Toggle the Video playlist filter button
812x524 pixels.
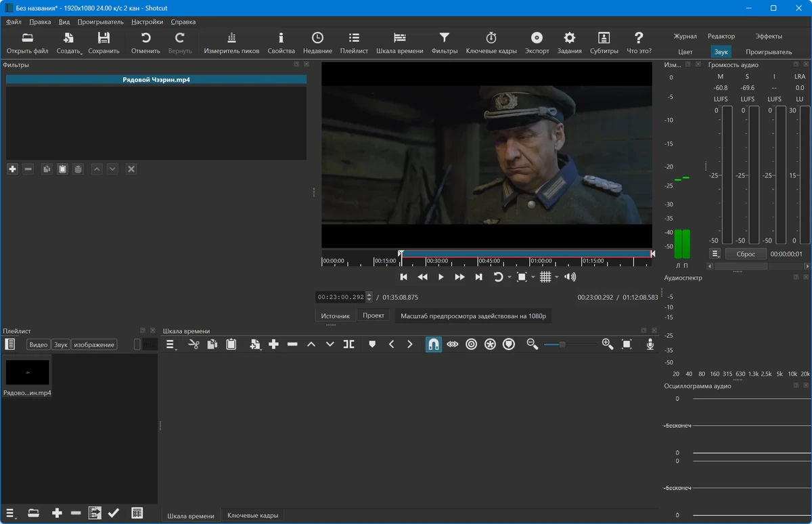[x=39, y=345]
